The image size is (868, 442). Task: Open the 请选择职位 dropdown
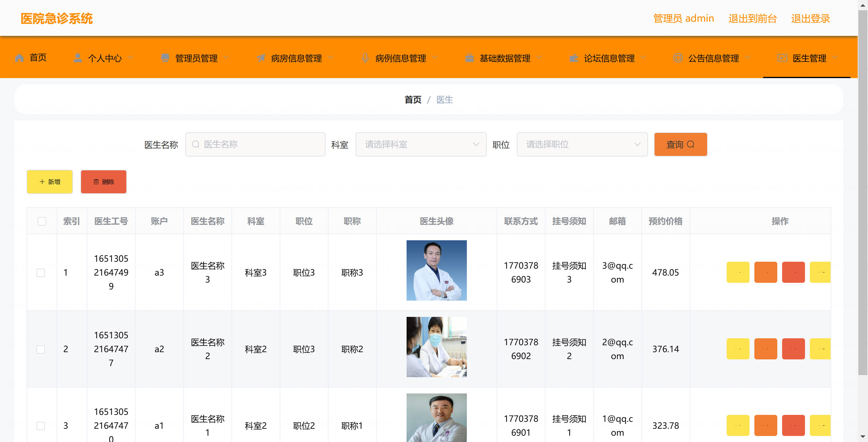click(x=582, y=144)
